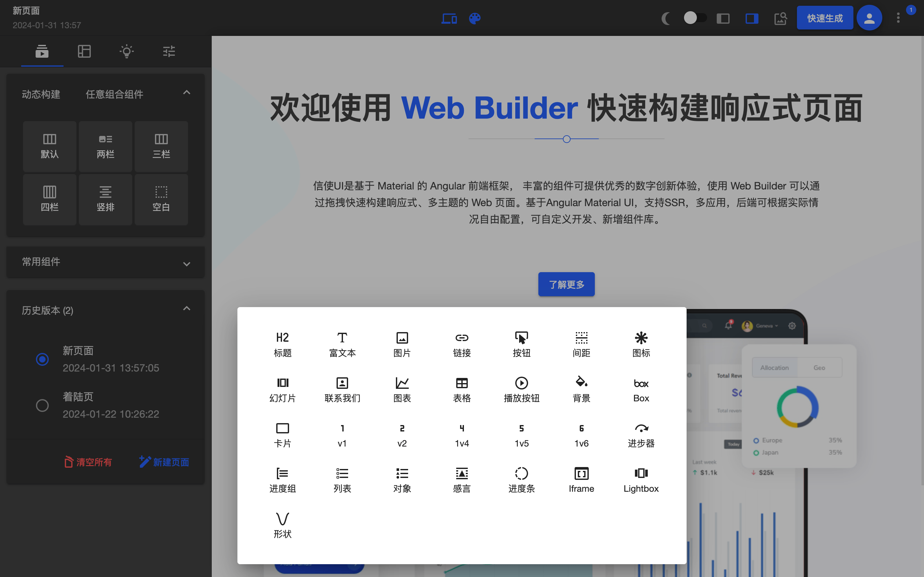This screenshot has height=577, width=924.
Task: Insert the 富文本 rich text component
Action: [x=342, y=343]
